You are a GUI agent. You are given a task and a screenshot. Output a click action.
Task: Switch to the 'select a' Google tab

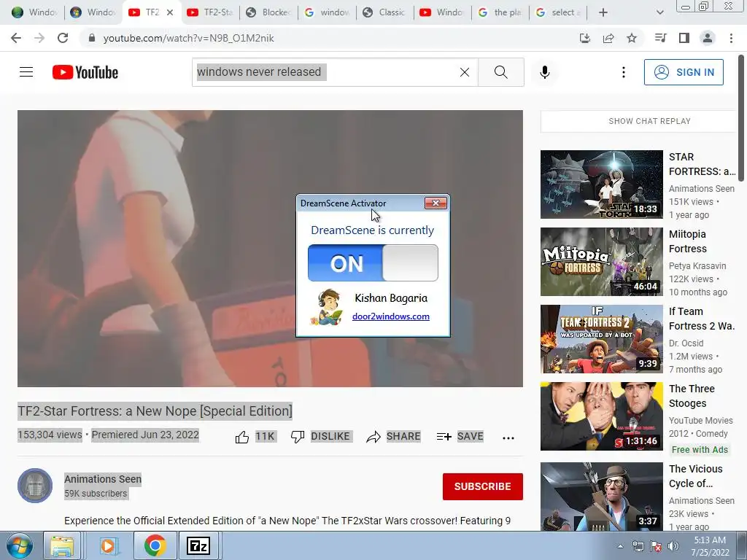(x=558, y=12)
